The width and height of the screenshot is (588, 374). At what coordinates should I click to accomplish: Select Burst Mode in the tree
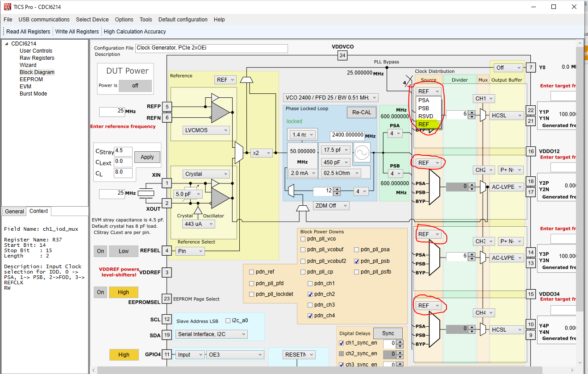[33, 94]
